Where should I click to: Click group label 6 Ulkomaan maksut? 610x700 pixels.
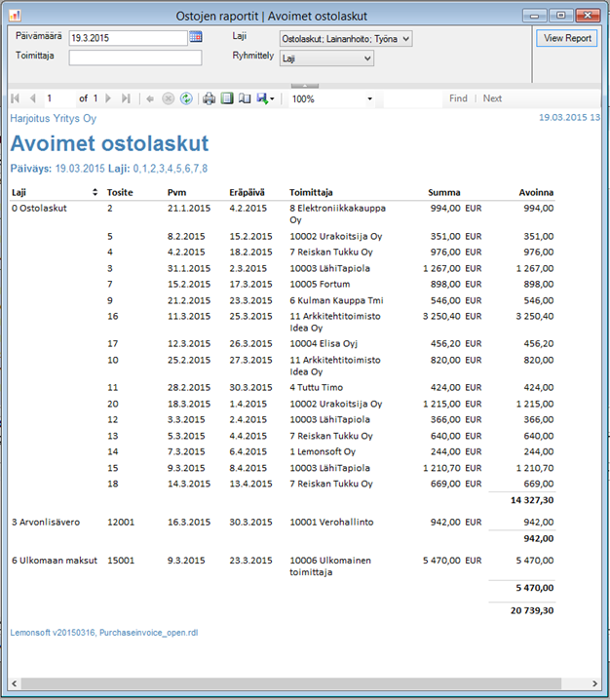(x=55, y=561)
